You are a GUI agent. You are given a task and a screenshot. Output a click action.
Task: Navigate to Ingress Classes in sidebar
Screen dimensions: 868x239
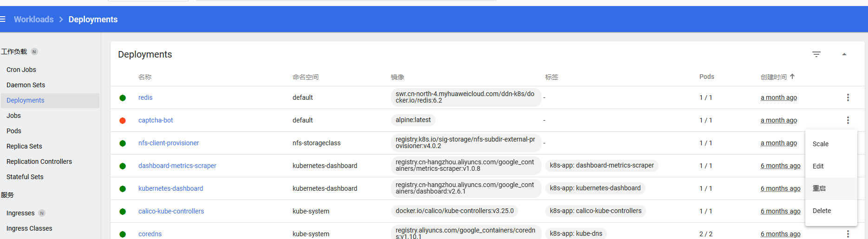pos(29,228)
